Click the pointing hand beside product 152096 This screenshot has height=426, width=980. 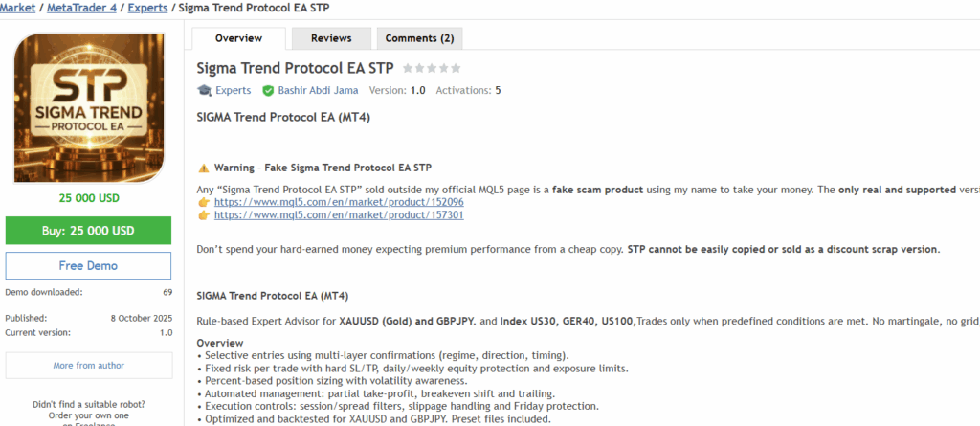click(x=203, y=202)
